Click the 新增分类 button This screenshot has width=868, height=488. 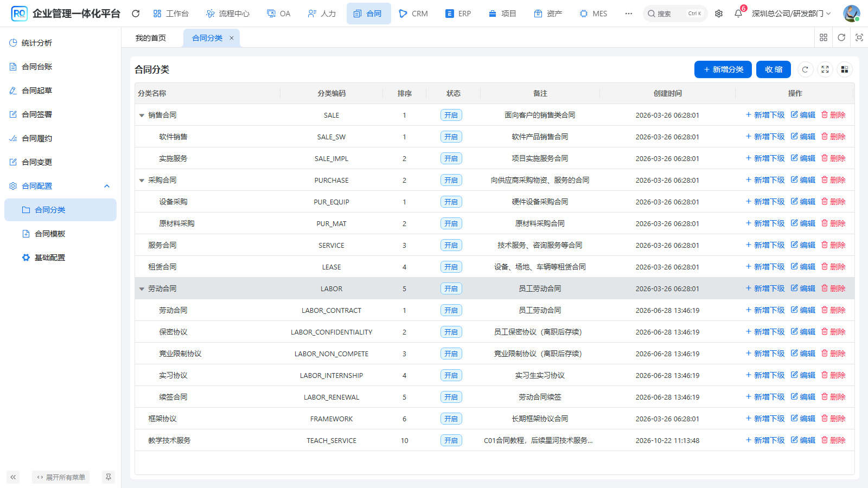[723, 69]
